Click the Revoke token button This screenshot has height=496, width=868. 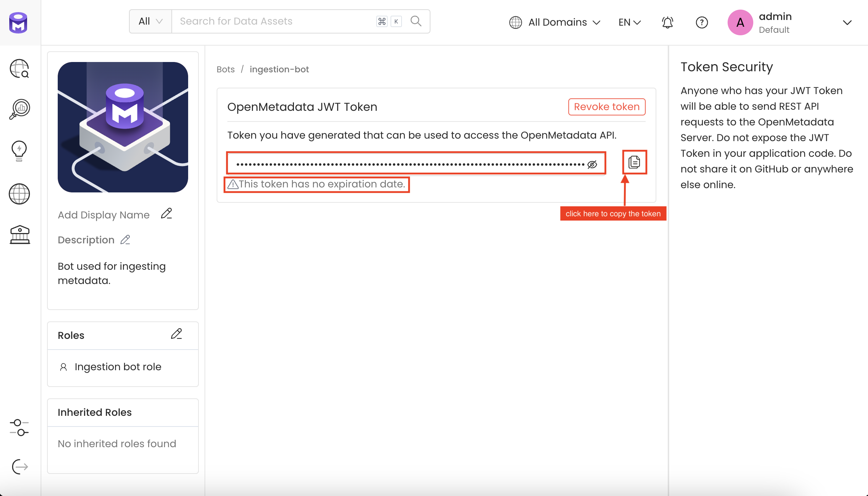click(606, 107)
